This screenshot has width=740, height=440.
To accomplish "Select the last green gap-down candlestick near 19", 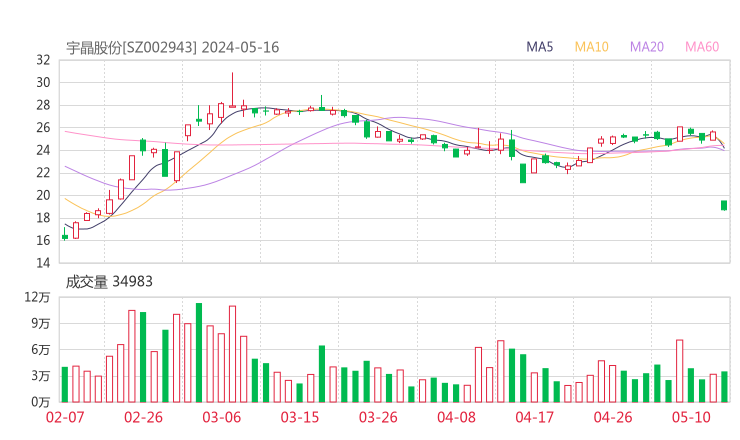I will pos(724,205).
